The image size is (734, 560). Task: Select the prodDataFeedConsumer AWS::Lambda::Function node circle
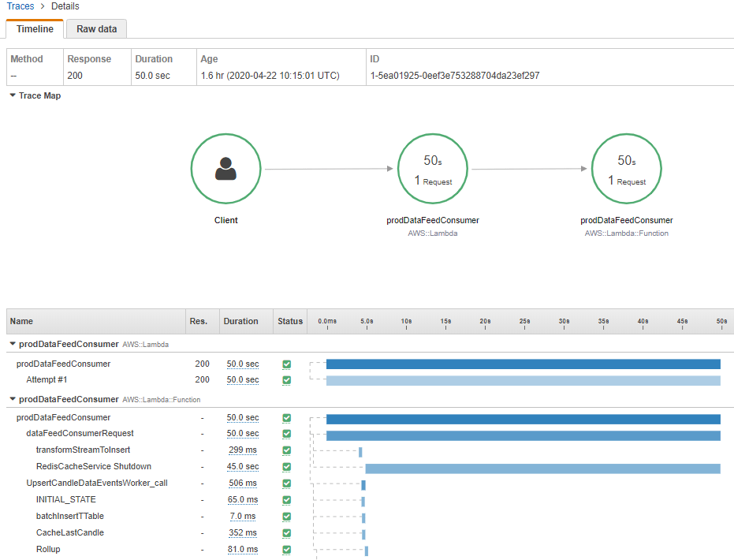626,169
